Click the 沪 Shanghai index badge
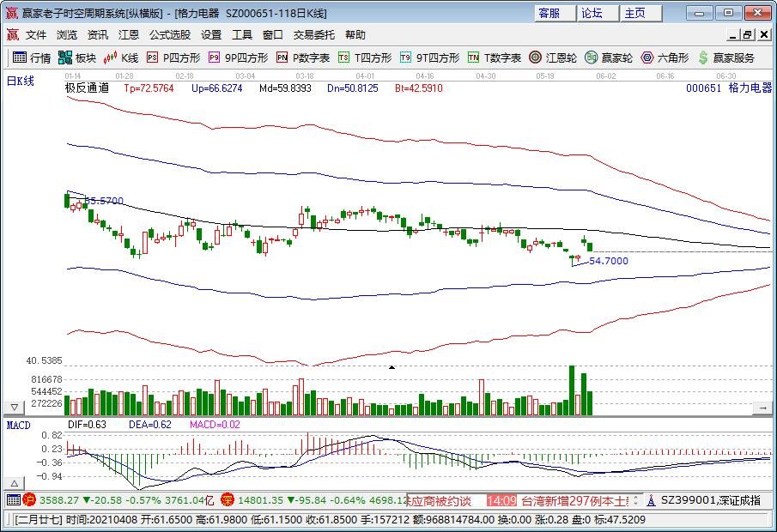The width and height of the screenshot is (777, 532). pyautogui.click(x=29, y=499)
